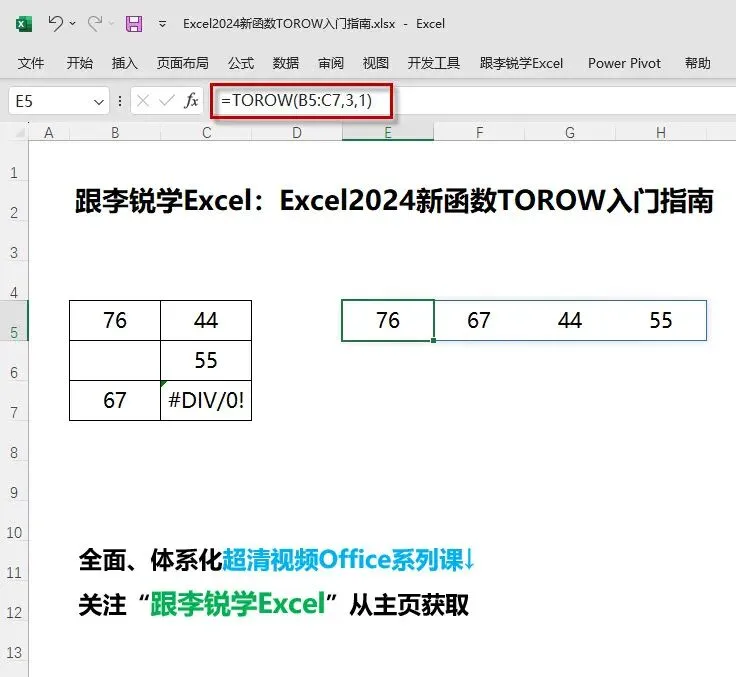Open the 页面布局 ribbon tab

[183, 63]
